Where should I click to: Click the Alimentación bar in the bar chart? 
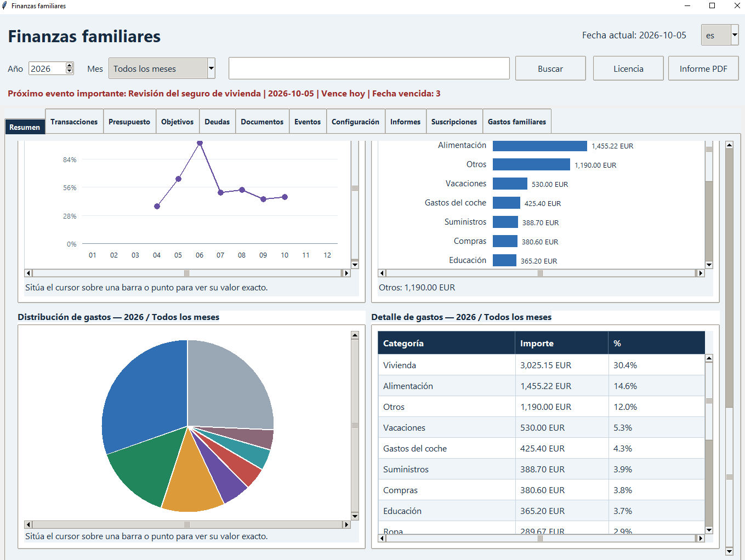point(539,146)
